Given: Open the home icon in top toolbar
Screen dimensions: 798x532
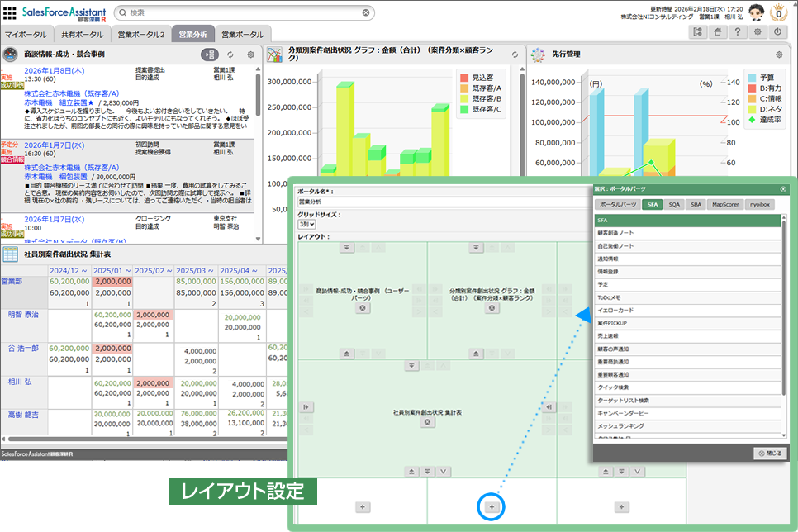Looking at the screenshot, I should point(718,32).
